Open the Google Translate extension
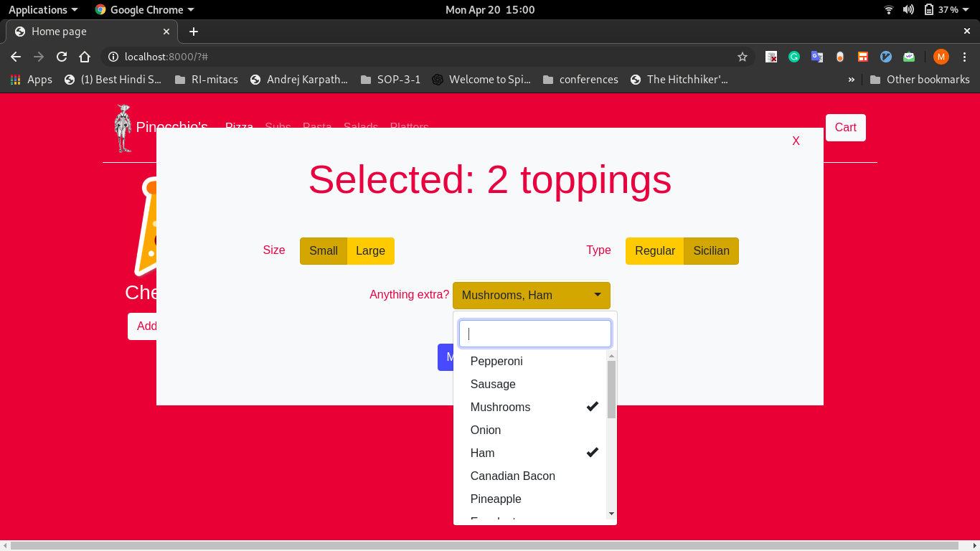 pos(817,57)
